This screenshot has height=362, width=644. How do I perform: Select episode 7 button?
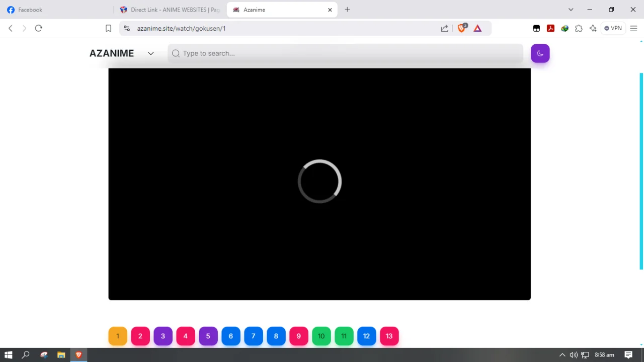[254, 336]
